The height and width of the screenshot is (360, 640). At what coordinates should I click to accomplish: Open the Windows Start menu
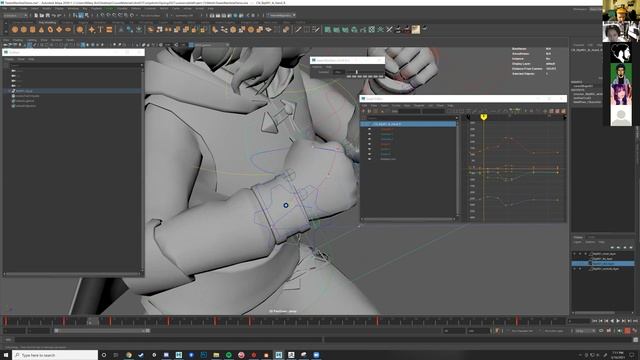[6, 355]
